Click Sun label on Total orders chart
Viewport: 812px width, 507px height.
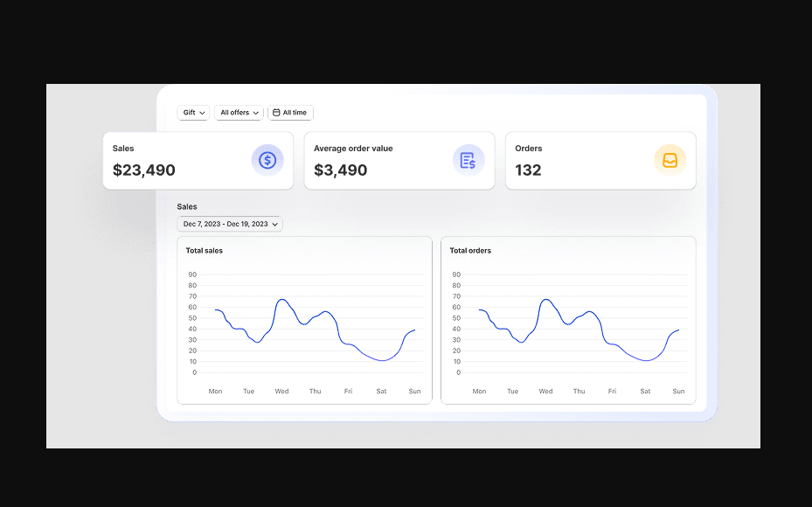(x=678, y=391)
